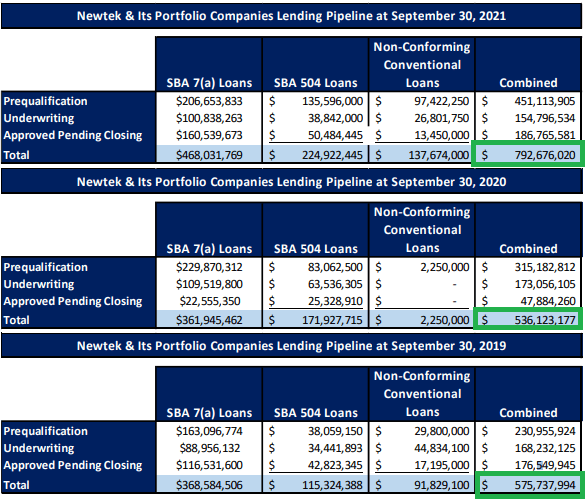Click the 2019 combined total 575,737,994

pos(544,485)
